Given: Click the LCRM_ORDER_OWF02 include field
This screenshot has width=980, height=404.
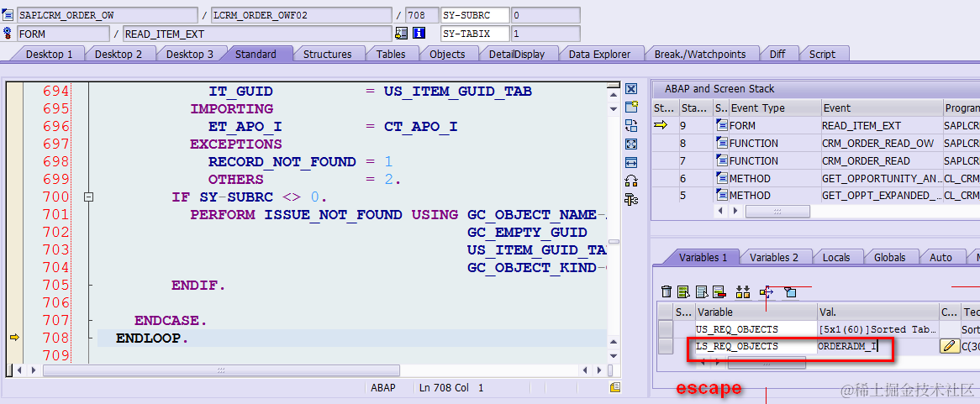Looking at the screenshot, I should pos(302,15).
